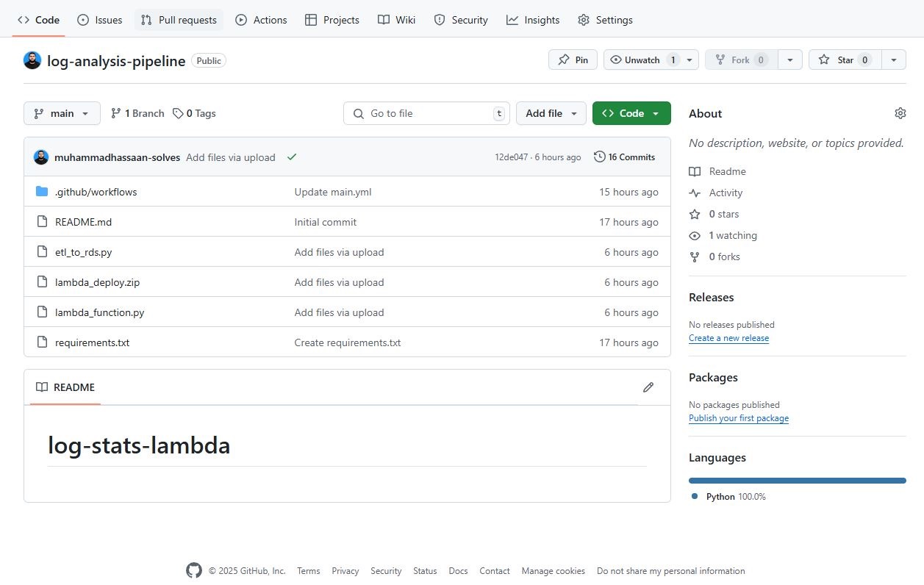Image resolution: width=924 pixels, height=585 pixels.
Task: Show the green check status of latest commit
Action: tap(292, 157)
